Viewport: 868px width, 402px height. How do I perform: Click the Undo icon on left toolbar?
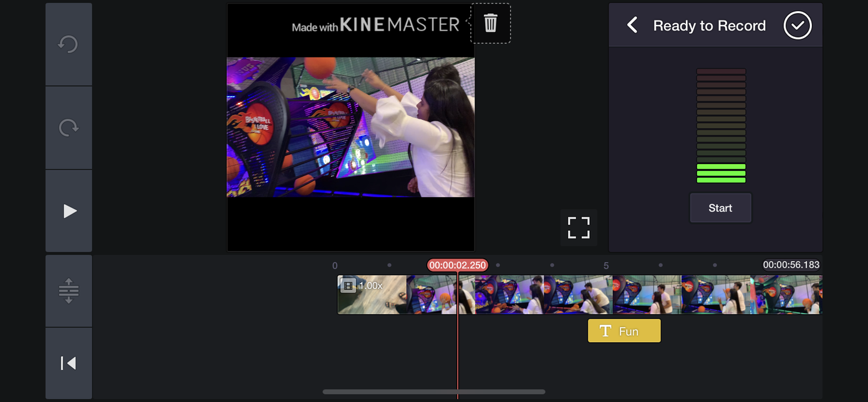click(x=69, y=44)
